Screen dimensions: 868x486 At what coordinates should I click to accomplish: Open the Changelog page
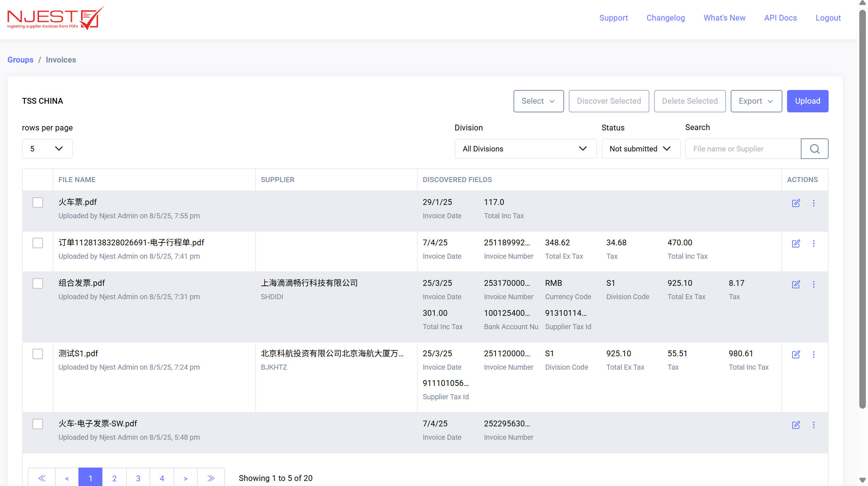click(x=666, y=18)
